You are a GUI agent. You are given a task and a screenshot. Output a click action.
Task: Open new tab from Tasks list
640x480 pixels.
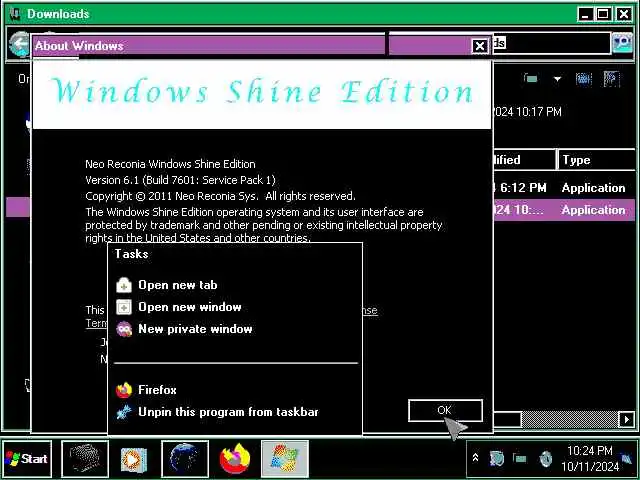coord(178,285)
